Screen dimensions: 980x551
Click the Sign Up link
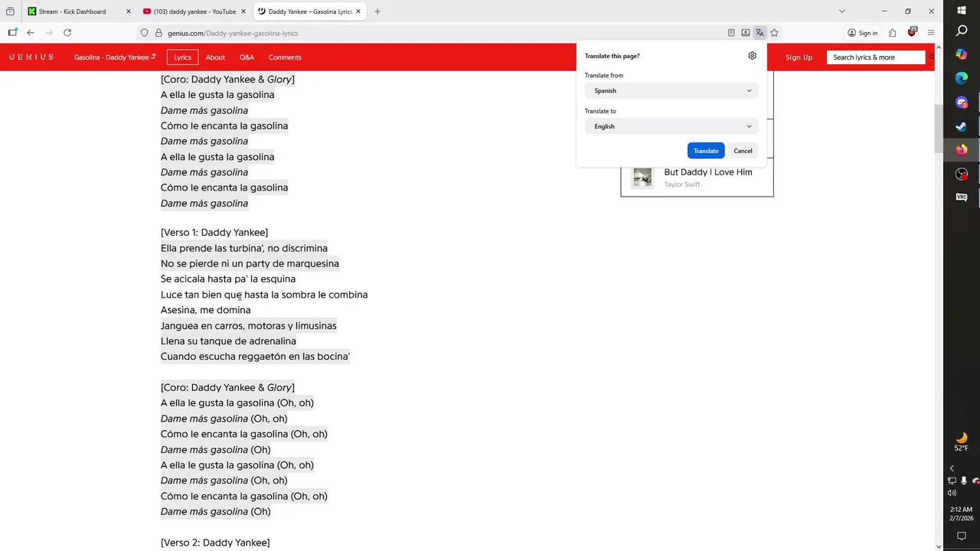pyautogui.click(x=799, y=57)
